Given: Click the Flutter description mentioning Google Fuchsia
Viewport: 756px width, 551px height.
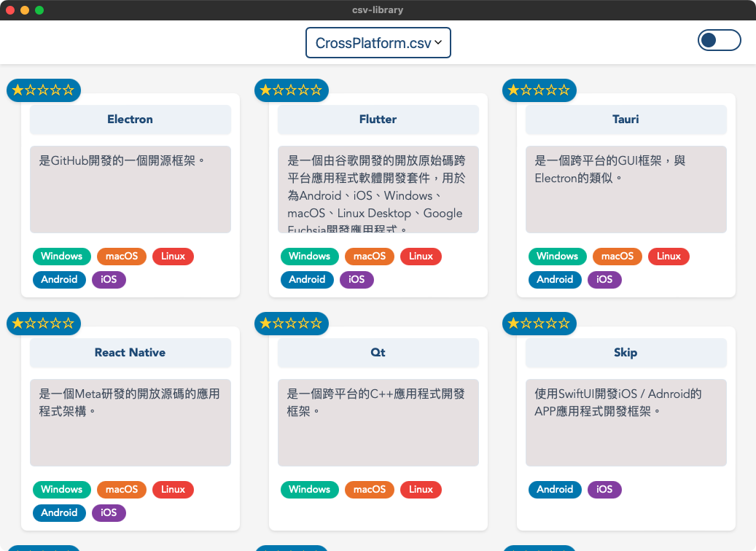Looking at the screenshot, I should (378, 189).
